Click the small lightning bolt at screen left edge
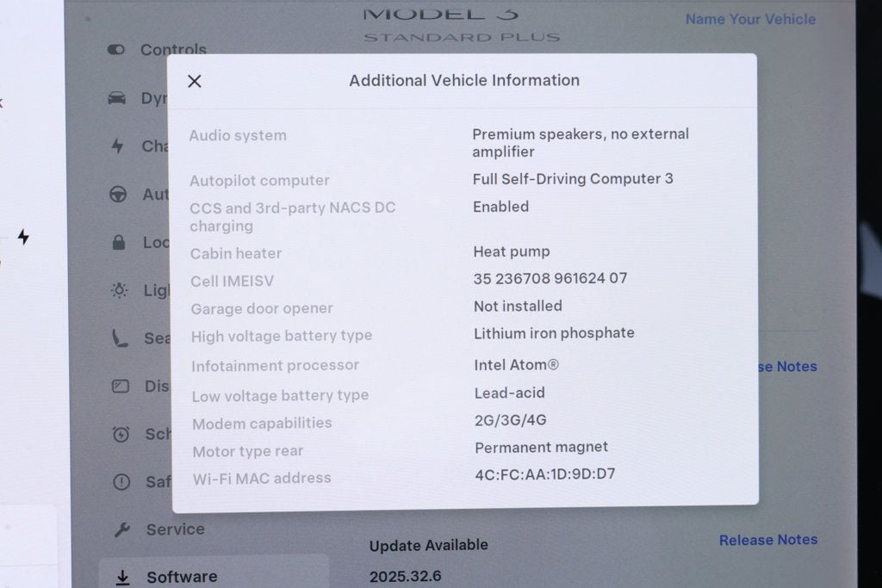This screenshot has width=882, height=588. pos(23,238)
